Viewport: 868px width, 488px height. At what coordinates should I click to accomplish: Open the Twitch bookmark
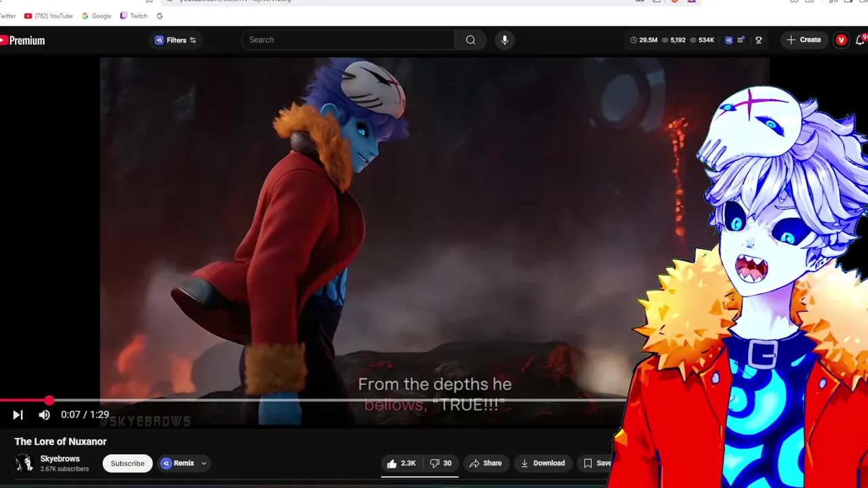(134, 16)
